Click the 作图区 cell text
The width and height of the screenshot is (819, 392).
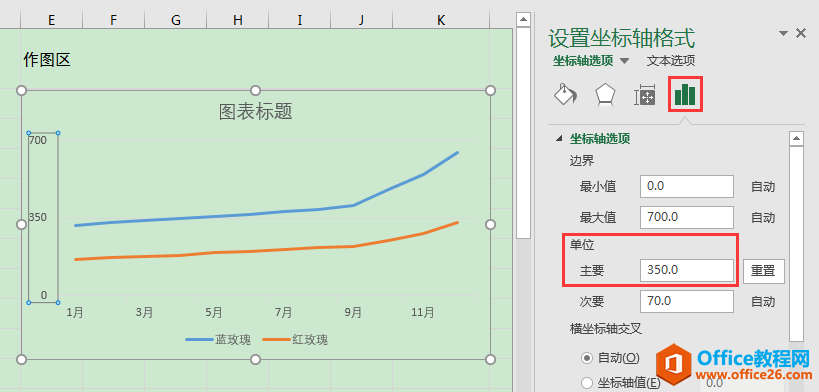[47, 60]
